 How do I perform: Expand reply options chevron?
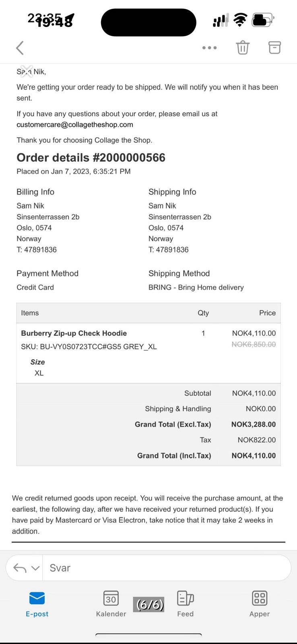tap(35, 568)
